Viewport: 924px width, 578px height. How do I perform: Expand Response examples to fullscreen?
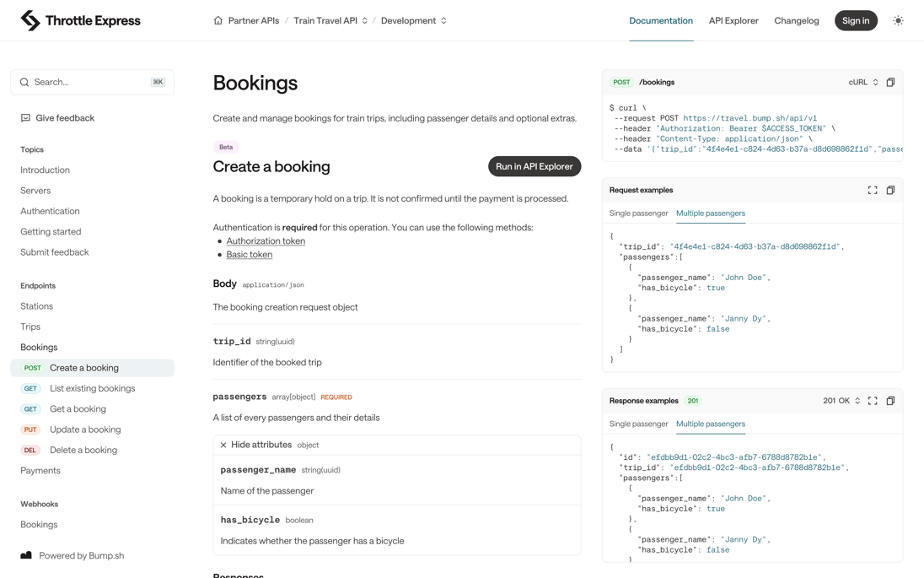click(873, 400)
